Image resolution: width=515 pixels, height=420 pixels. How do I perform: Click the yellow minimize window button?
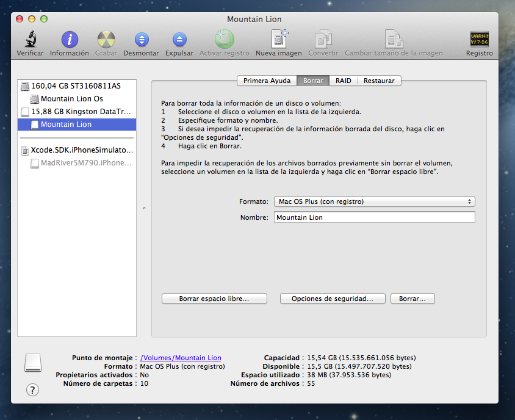click(32, 19)
